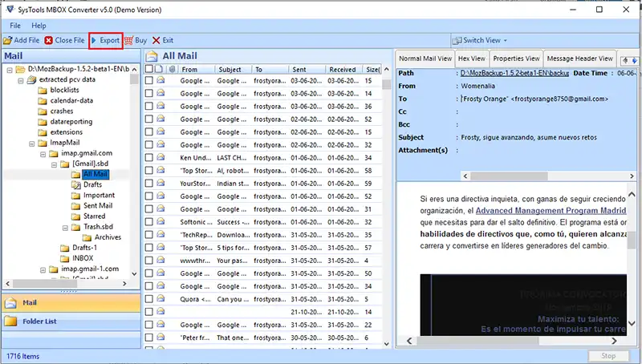Click the envelope icon of Softonic email
The image size is (642, 364).
point(160,221)
